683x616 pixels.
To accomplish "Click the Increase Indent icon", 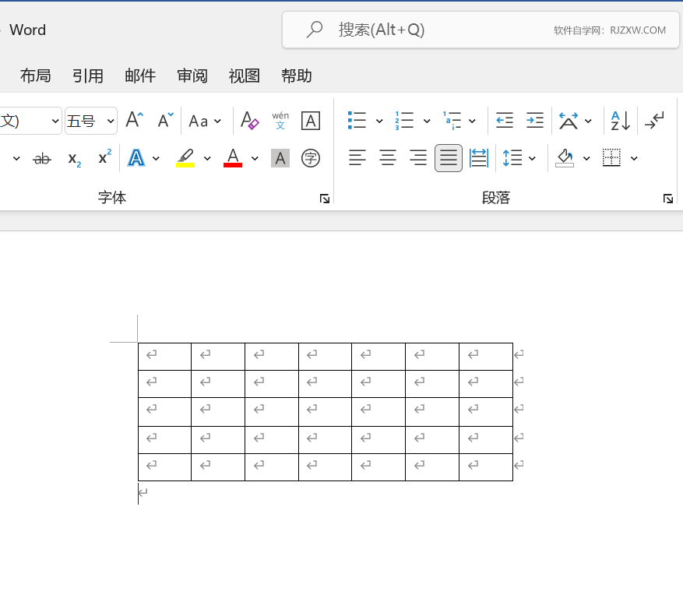I will click(534, 120).
